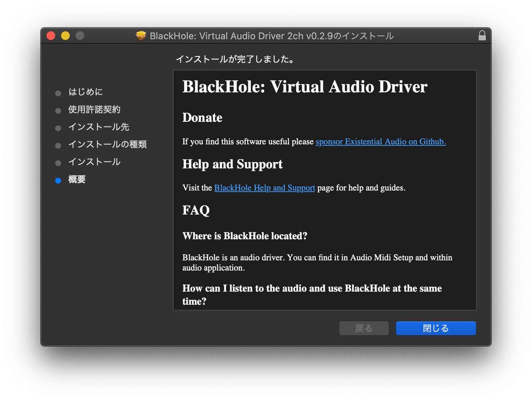Open the BlackHole Help and Support link

pyautogui.click(x=265, y=188)
